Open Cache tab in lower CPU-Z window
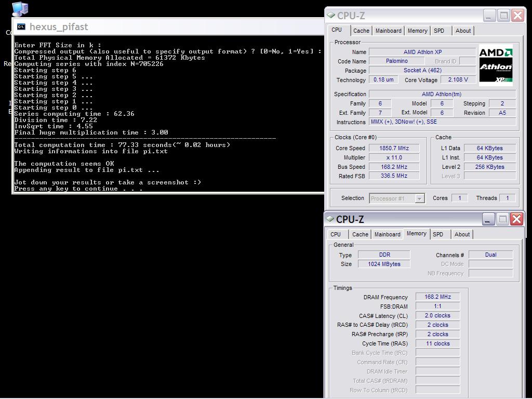This screenshot has height=399, width=532. (x=360, y=234)
